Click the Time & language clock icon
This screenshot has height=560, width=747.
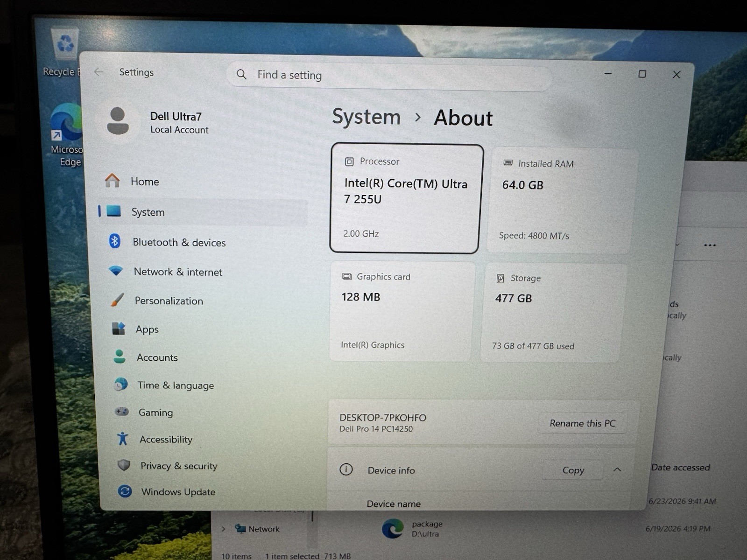[120, 385]
